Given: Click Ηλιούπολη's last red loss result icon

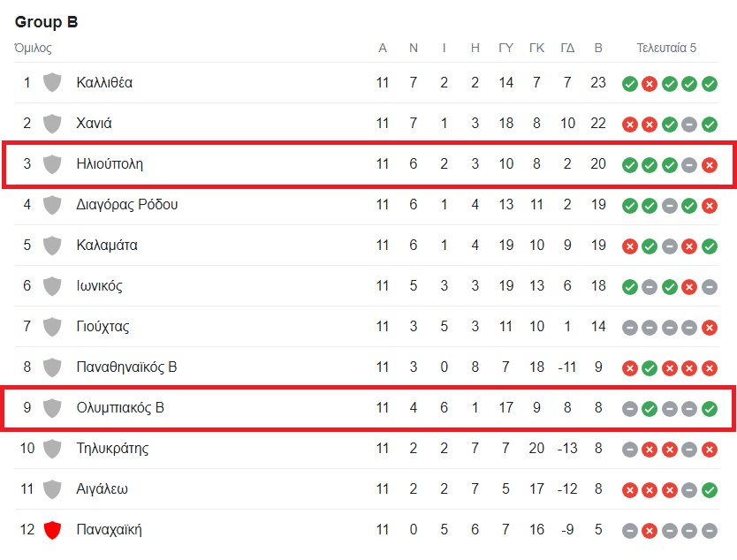Looking at the screenshot, I should (x=710, y=165).
